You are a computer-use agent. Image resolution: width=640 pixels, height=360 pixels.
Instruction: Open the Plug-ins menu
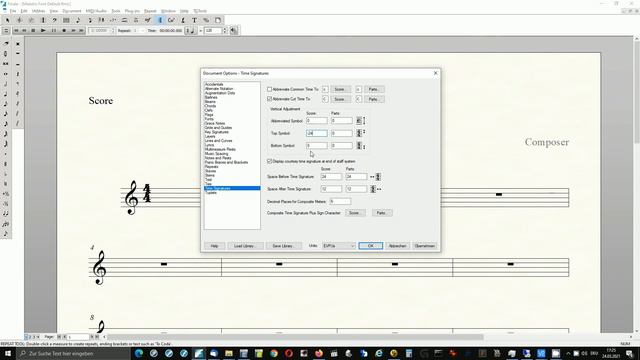tap(132, 11)
